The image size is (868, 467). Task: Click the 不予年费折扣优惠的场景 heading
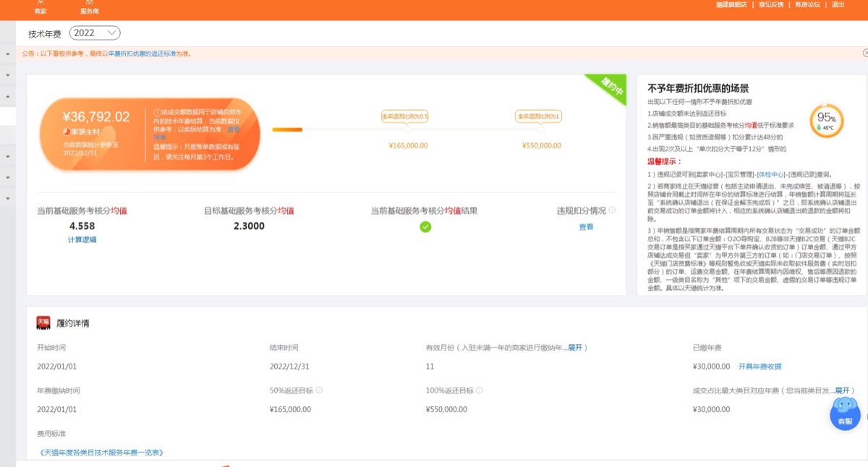[698, 88]
